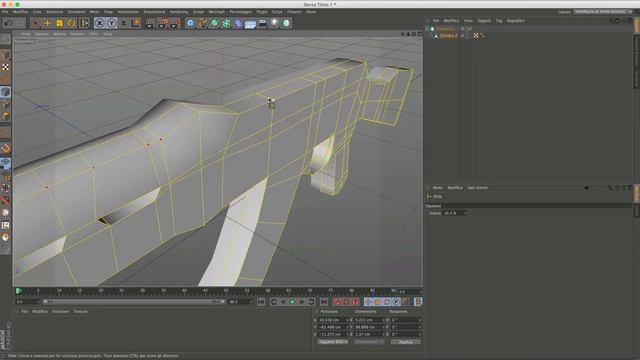Add a Floor environment object
The image size is (640, 360).
tap(250, 23)
